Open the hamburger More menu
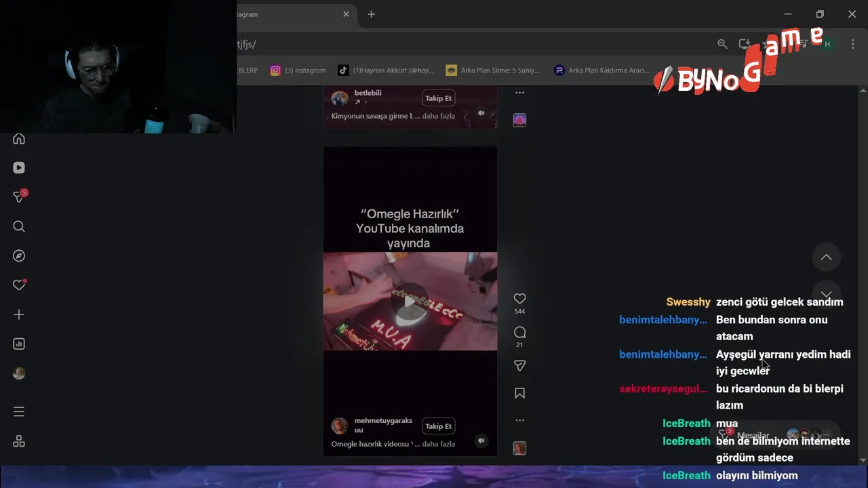868x488 pixels. click(x=19, y=411)
